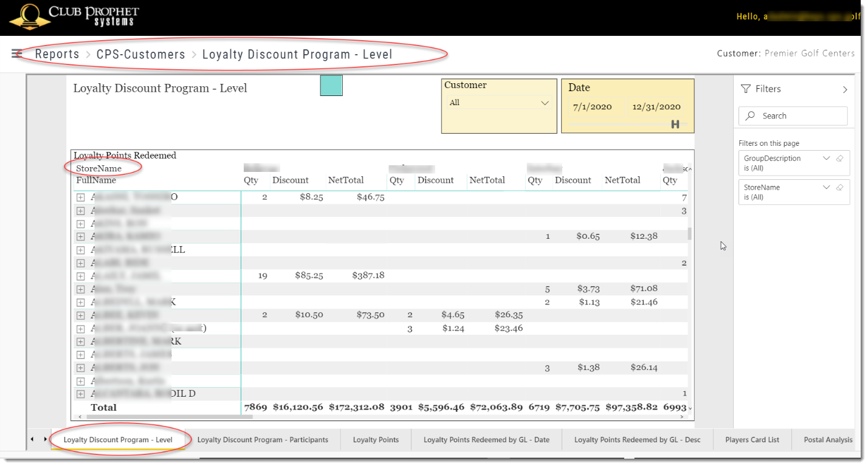Expand the row ending in 'DIL D'

80,394
